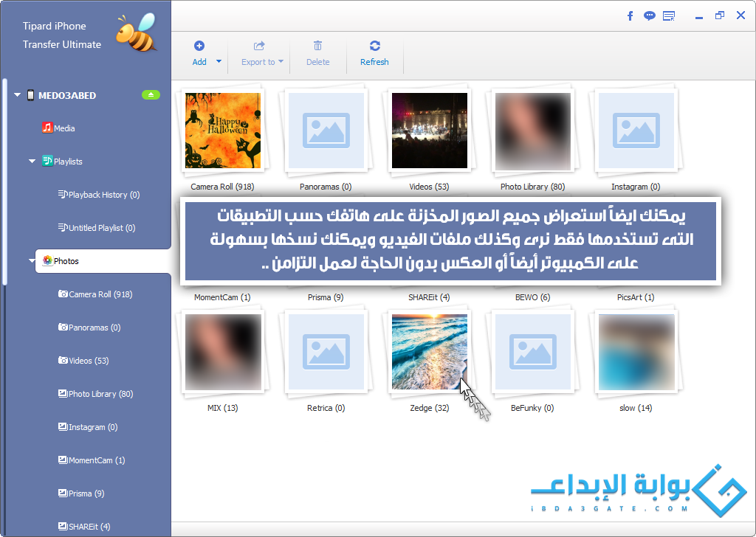Click the Panoramas camera icon in sidebar
Screen dimensions: 756x537
click(x=63, y=327)
